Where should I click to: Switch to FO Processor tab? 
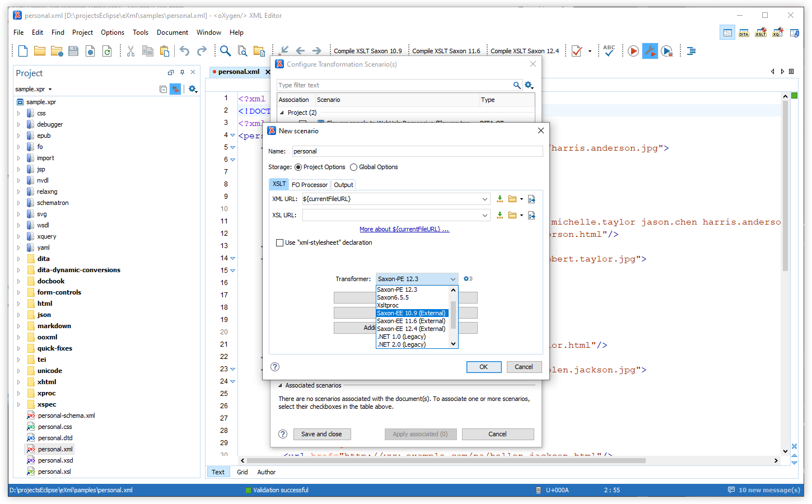point(310,185)
